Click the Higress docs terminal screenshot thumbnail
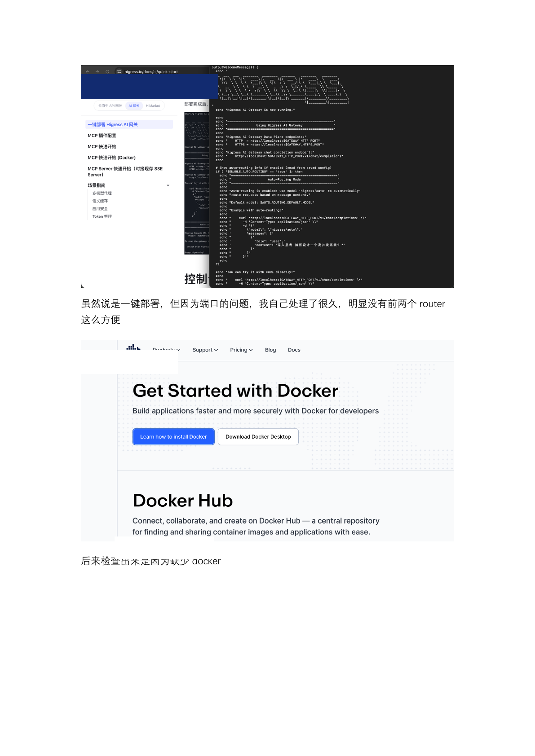The image size is (535, 756). [x=197, y=183]
